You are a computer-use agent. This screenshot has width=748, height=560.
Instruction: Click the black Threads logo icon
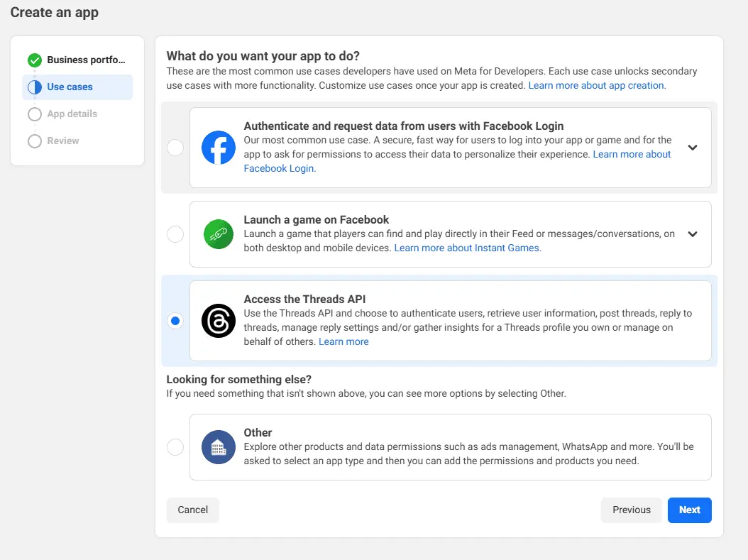[x=218, y=321]
